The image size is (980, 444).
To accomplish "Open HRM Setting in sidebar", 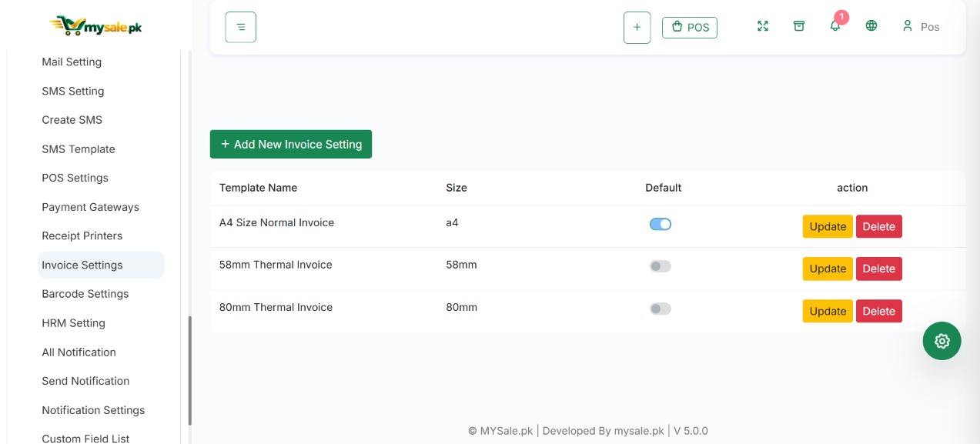I will point(74,323).
